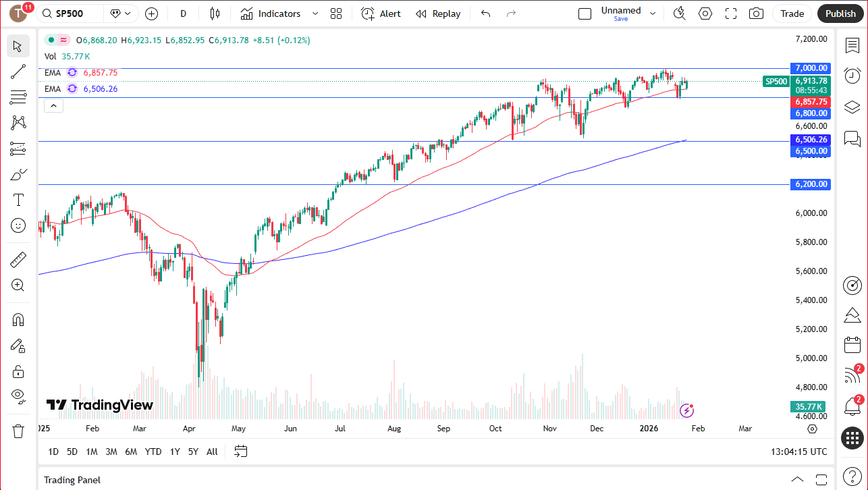The image size is (868, 490).
Task: Click the Trade button
Action: pyautogui.click(x=792, y=13)
